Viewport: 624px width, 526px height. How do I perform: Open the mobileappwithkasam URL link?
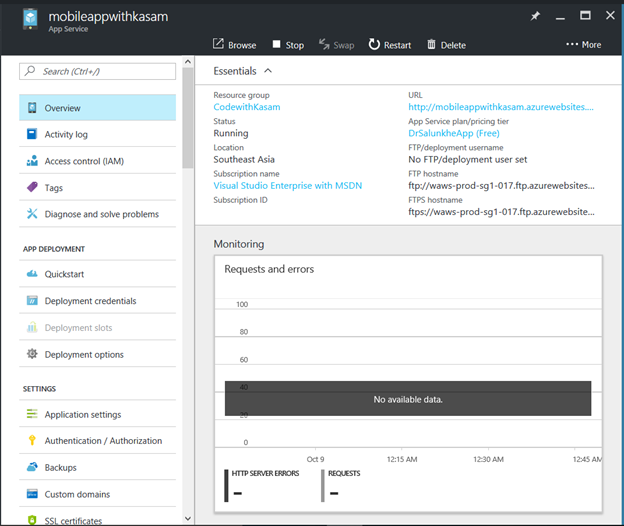[x=500, y=107]
